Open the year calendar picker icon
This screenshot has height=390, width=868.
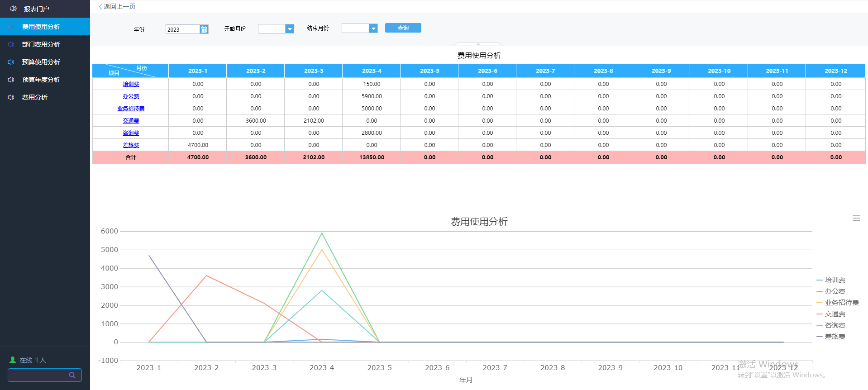click(x=204, y=29)
